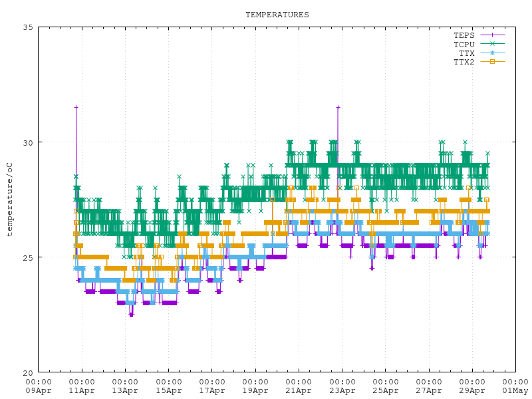Click the TTX2 legend label
The width and height of the screenshot is (532, 399).
tap(464, 62)
